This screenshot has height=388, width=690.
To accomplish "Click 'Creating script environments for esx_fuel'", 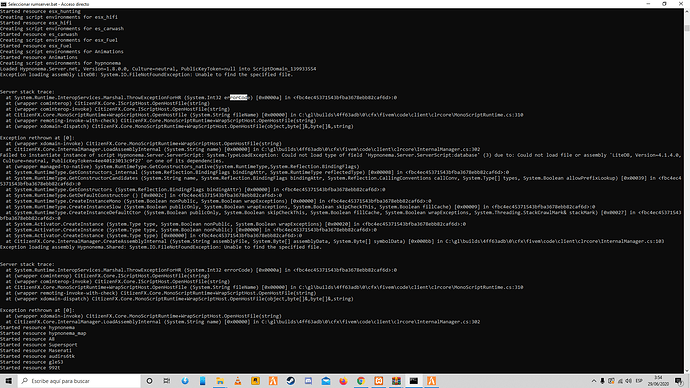I will tap(59, 40).
